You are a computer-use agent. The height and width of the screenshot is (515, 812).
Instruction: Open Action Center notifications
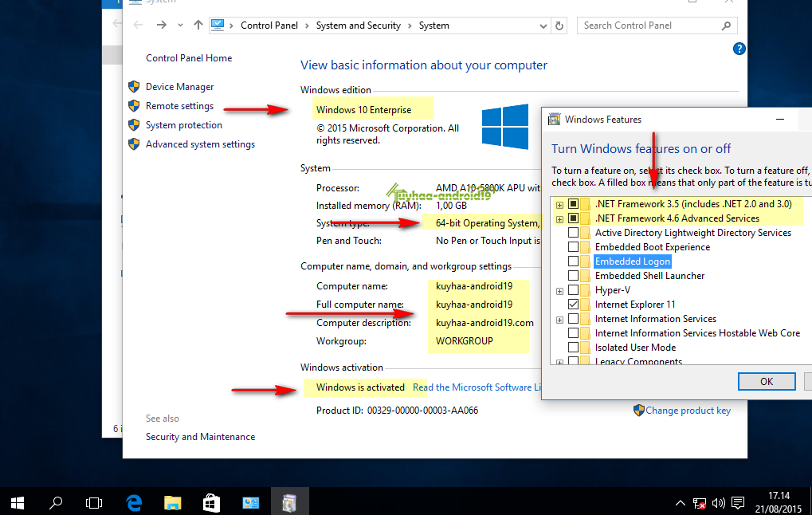point(737,502)
